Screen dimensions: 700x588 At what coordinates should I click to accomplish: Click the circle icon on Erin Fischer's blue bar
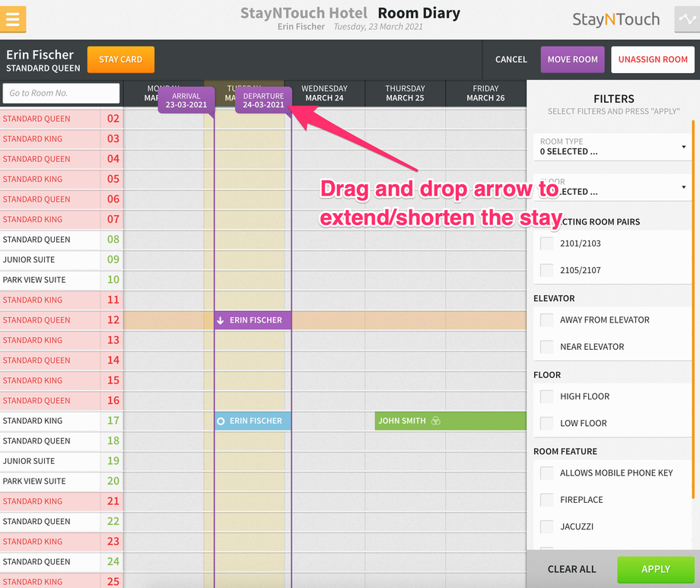click(x=221, y=421)
